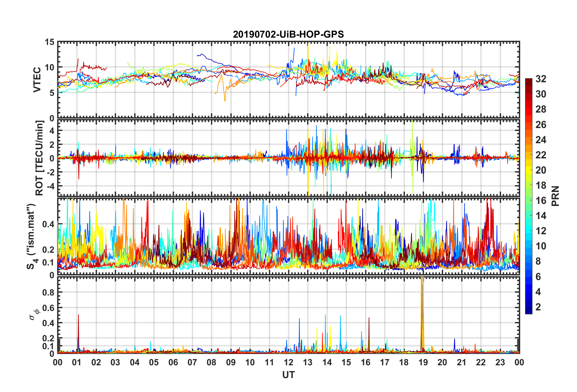The height and width of the screenshot is (392, 577).
Task: Click sigma phi axis tick value 0.8
Action: [x=48, y=292]
